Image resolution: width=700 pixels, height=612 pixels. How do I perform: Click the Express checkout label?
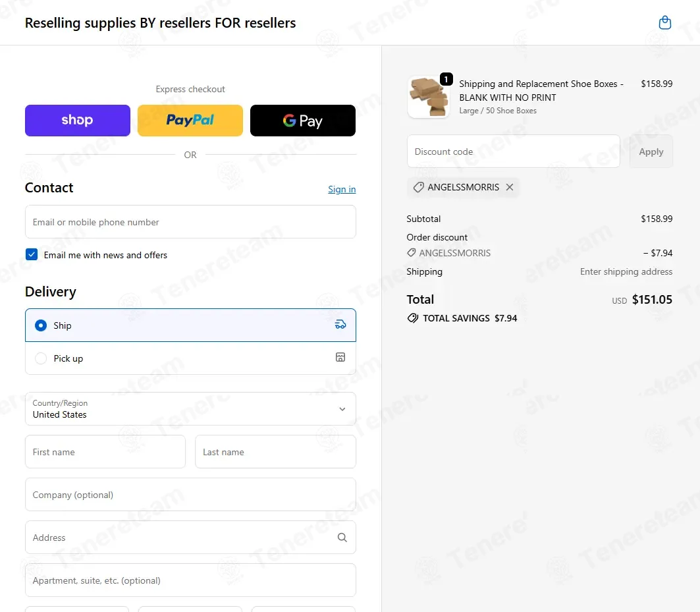pos(190,90)
